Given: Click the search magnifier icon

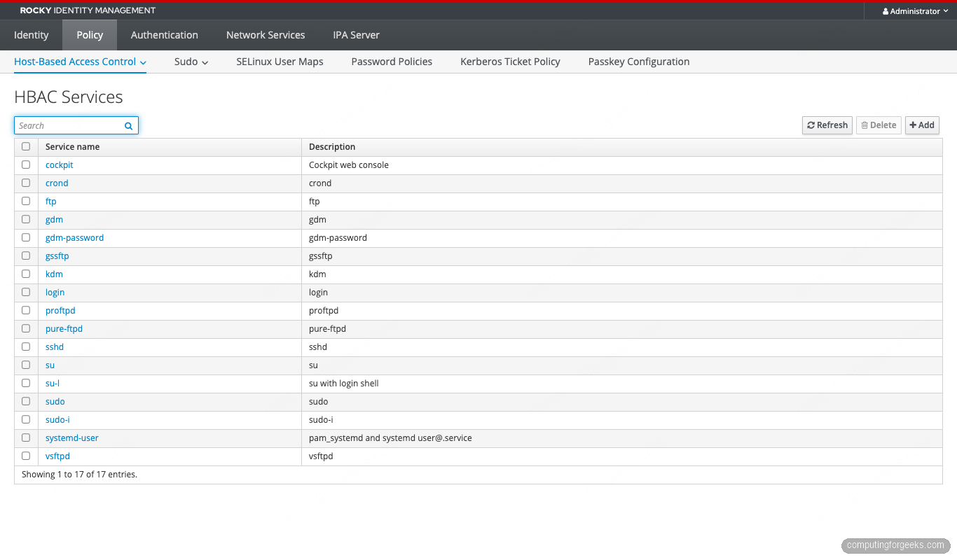Looking at the screenshot, I should click(x=129, y=126).
